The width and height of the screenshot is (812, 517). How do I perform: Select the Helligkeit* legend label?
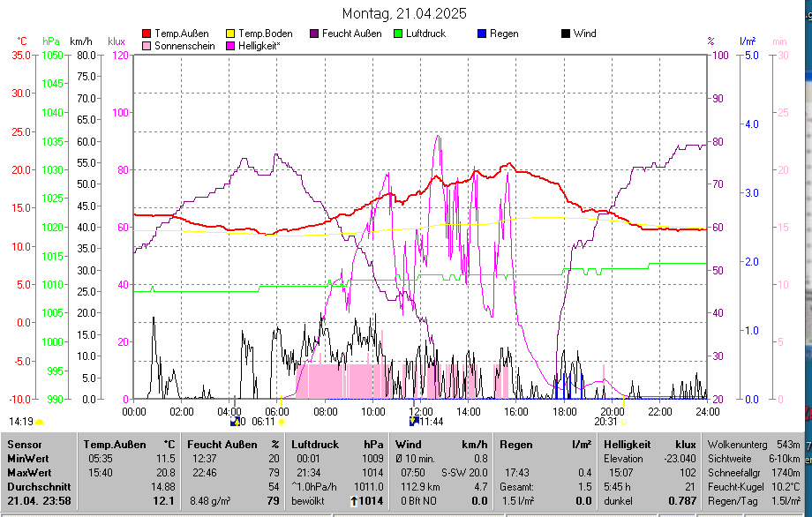(x=259, y=46)
